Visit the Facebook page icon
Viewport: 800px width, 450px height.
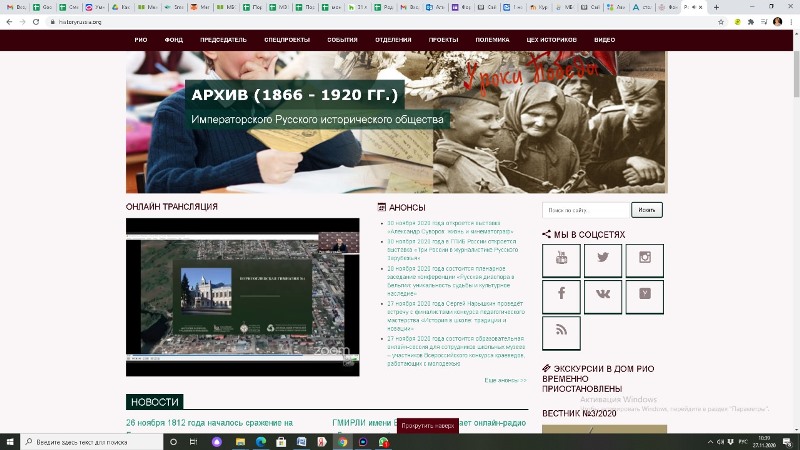pyautogui.click(x=561, y=296)
